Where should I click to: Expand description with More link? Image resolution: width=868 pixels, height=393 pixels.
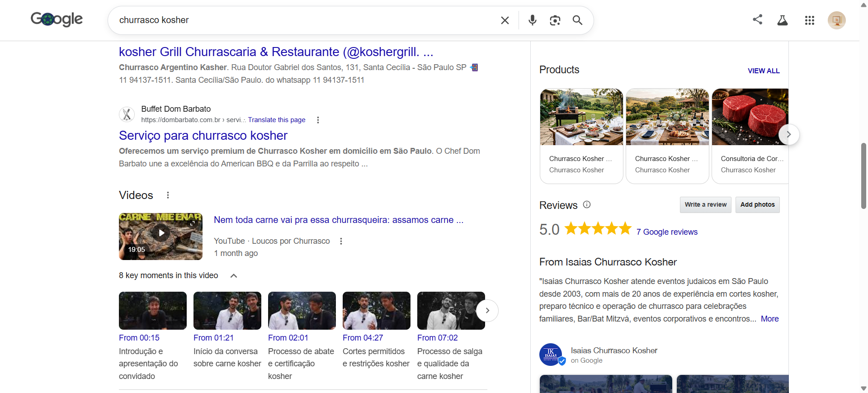tap(769, 319)
